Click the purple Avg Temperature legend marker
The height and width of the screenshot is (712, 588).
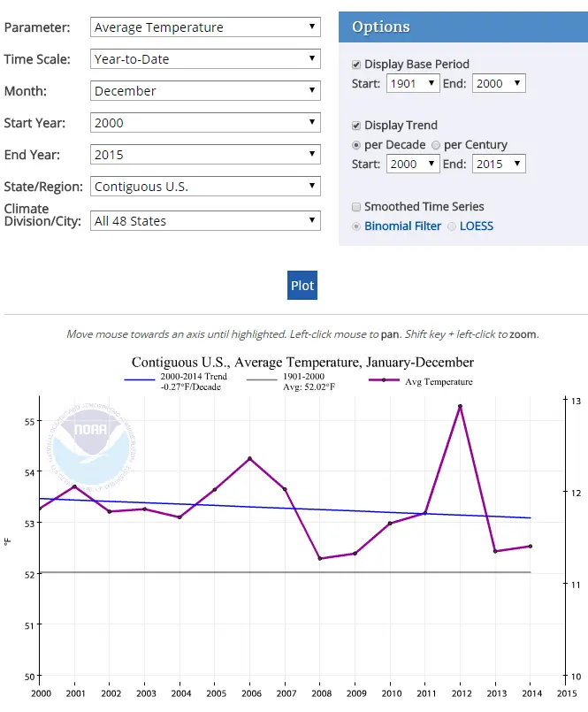point(384,381)
